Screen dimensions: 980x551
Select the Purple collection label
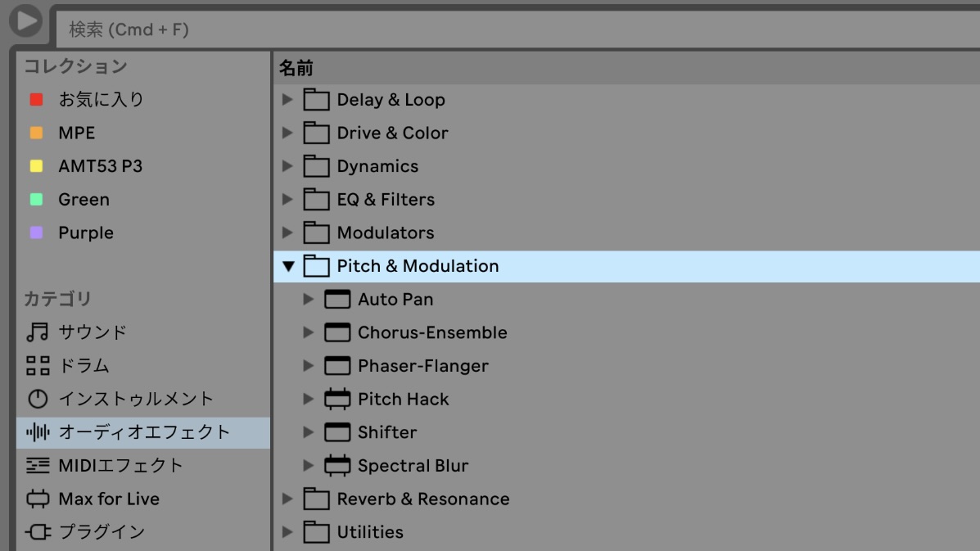tap(85, 233)
